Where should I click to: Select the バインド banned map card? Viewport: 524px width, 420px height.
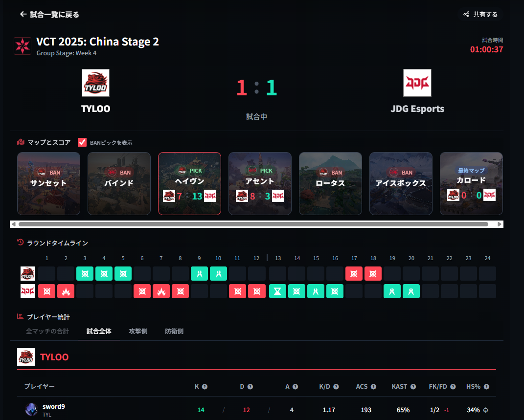[x=119, y=184]
